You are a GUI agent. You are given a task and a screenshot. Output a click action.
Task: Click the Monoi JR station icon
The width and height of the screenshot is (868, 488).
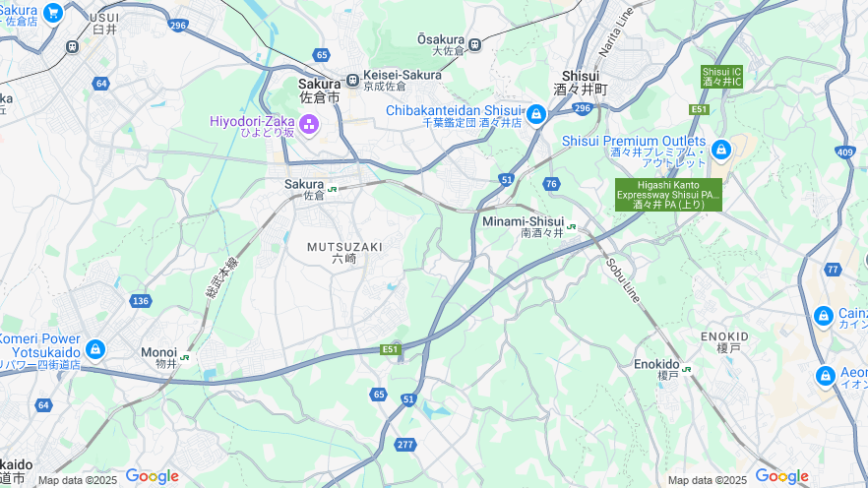pyautogui.click(x=184, y=357)
